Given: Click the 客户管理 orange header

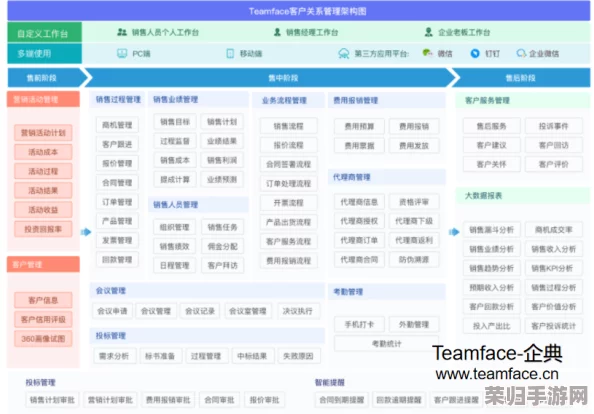Looking at the screenshot, I should (43, 264).
